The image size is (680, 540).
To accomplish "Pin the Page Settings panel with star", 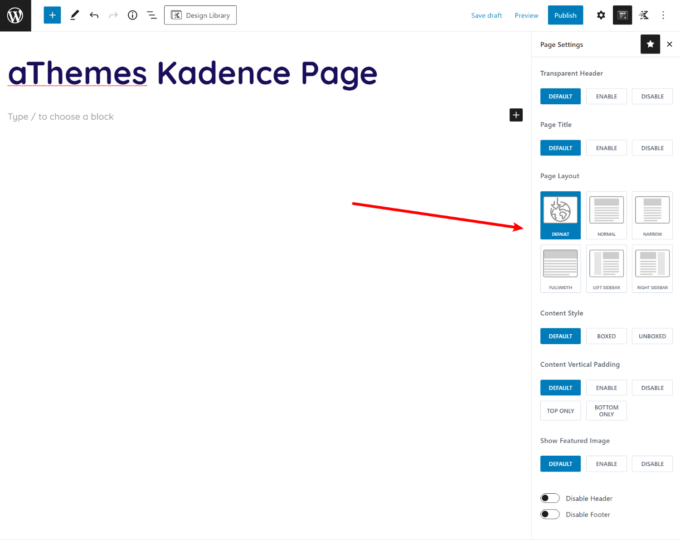I will point(650,44).
